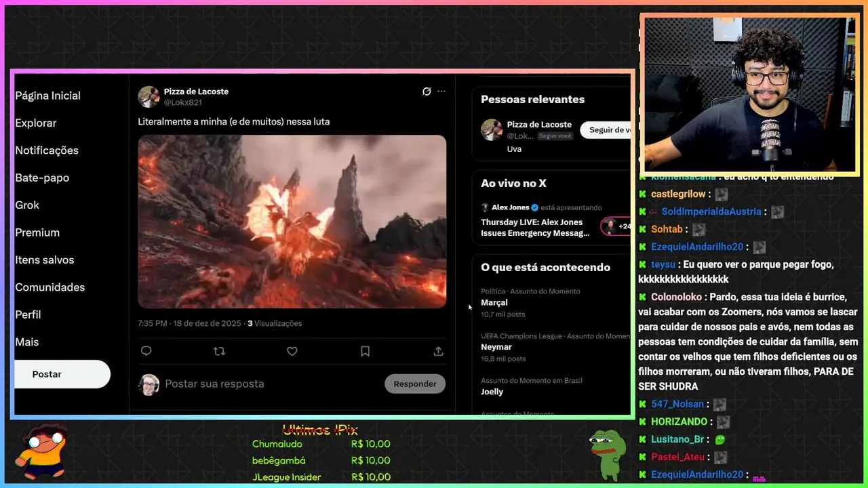The height and width of the screenshot is (488, 868).
Task: Select the Pepe frog emote in overlay
Action: (x=607, y=454)
